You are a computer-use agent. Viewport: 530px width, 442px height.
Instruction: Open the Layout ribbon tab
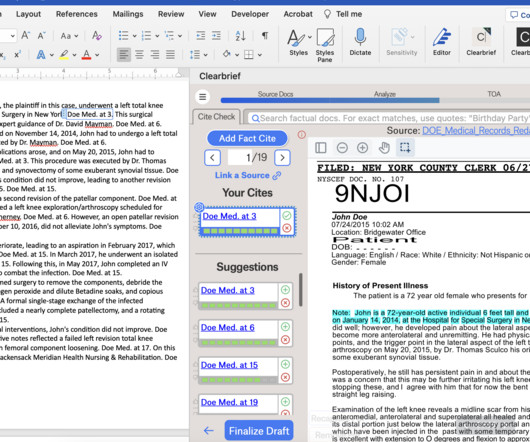[28, 14]
